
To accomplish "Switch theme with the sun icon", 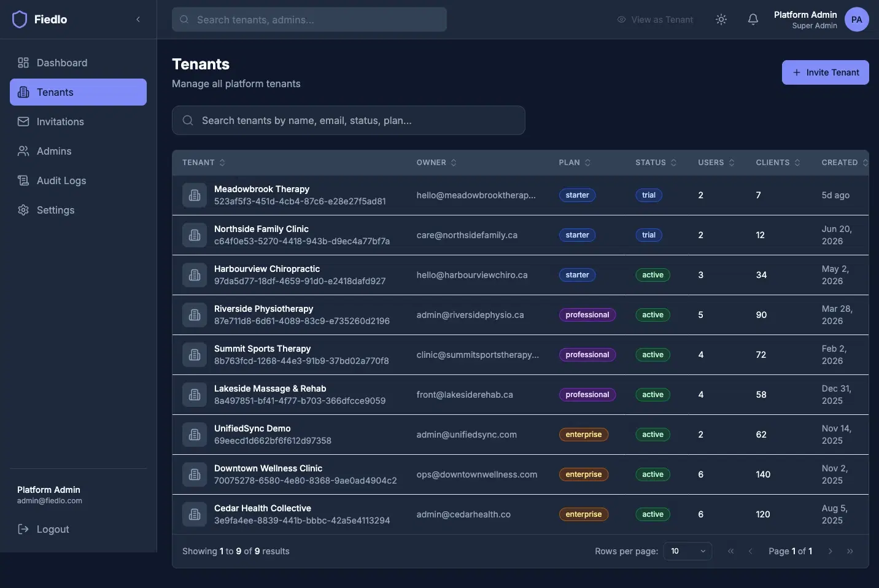I will pyautogui.click(x=721, y=20).
